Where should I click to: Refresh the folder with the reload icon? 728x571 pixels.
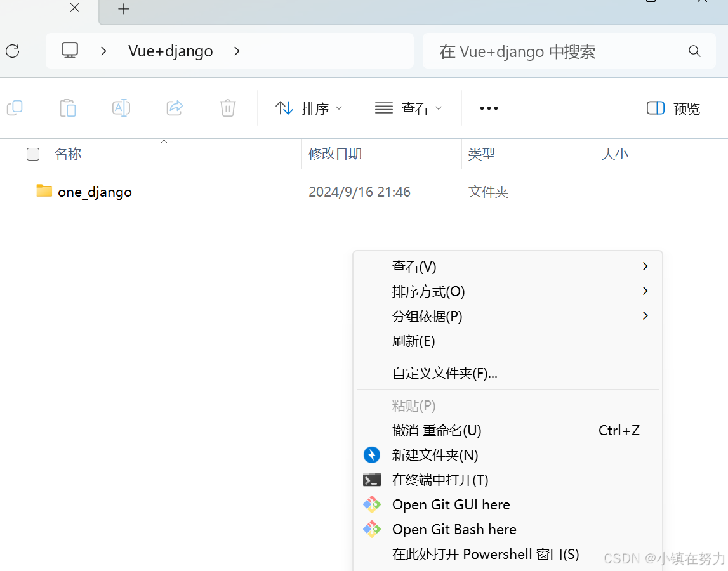coord(13,51)
